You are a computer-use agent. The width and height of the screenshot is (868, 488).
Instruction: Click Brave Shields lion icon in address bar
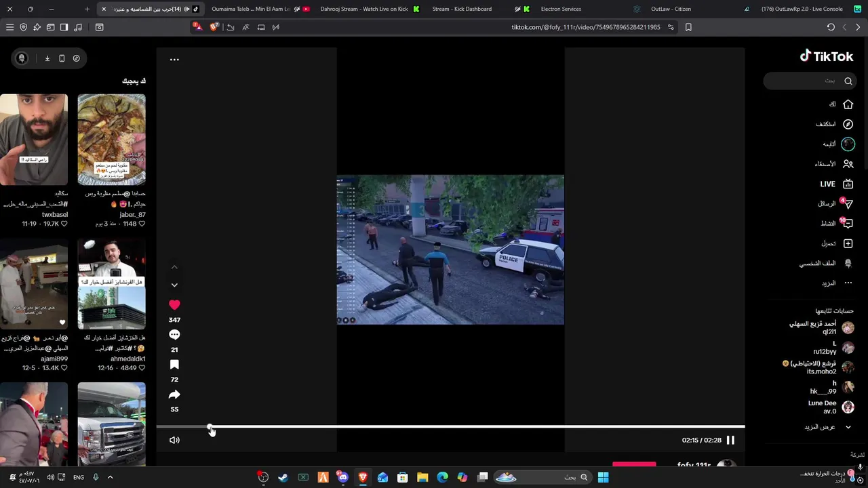(x=214, y=27)
